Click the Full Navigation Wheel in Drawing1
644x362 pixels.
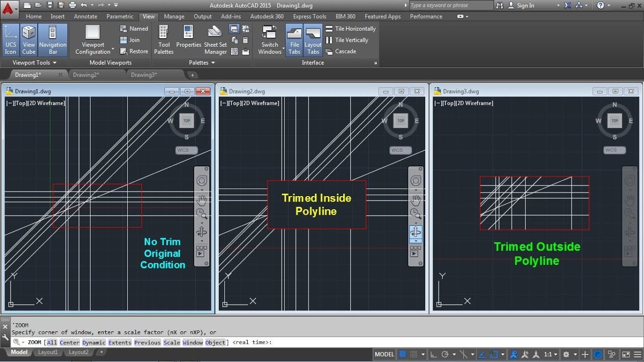coord(202,180)
